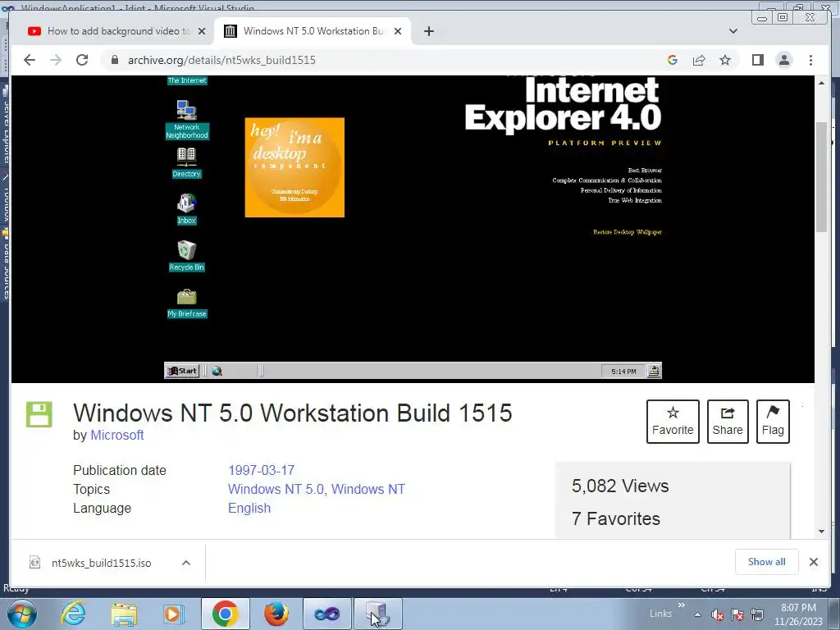This screenshot has width=840, height=630.
Task: Open the Chrome profile avatar
Action: pos(784,60)
